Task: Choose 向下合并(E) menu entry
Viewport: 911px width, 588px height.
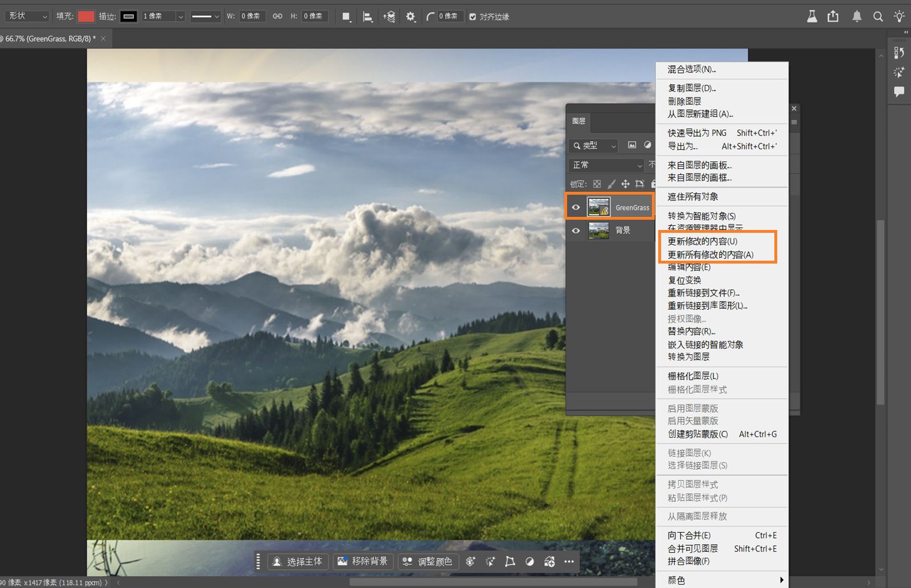Action: (x=722, y=536)
